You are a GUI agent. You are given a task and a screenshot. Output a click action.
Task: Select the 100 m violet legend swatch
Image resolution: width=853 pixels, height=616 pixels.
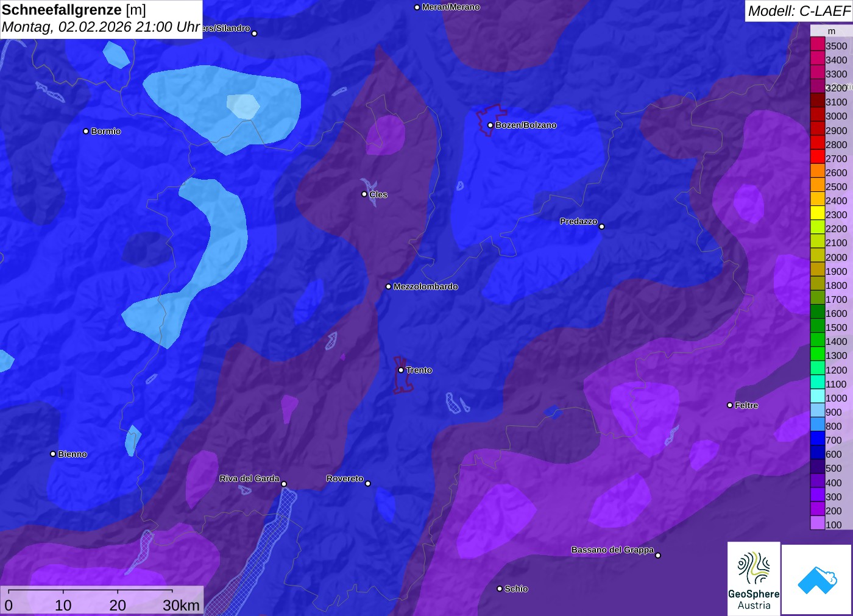818,523
